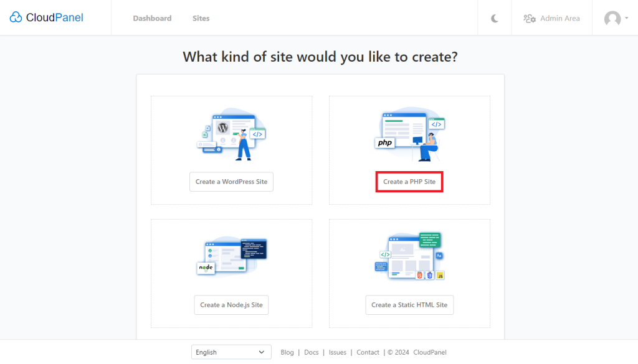Screen dimensions: 638x364
Task: Click the WordPress site illustration
Action: pyautogui.click(x=232, y=134)
